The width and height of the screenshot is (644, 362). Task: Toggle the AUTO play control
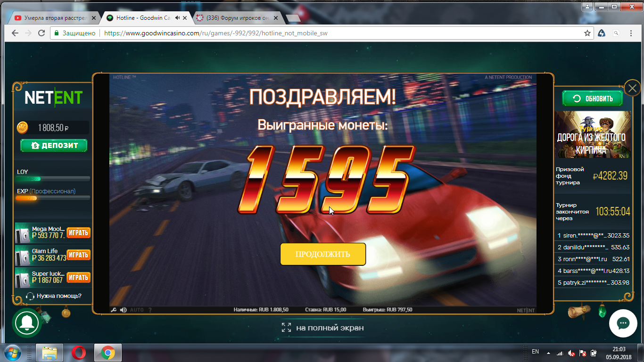pos(137,310)
